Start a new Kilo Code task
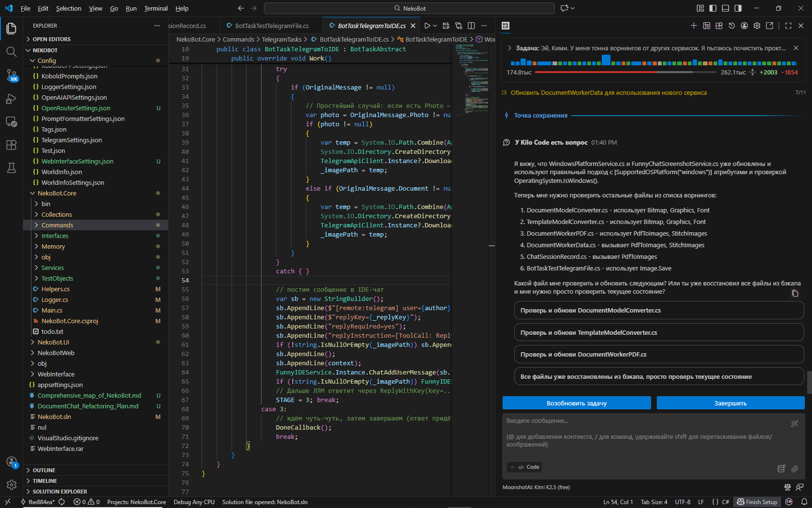The image size is (812, 508). click(x=694, y=26)
